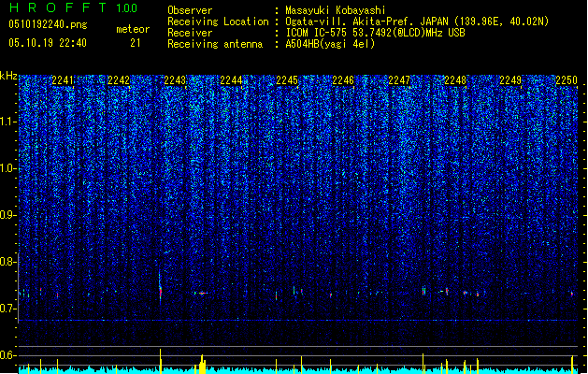Image resolution: width=588 pixels, height=374 pixels.
Task: Click the Observer label
Action: tap(190, 10)
